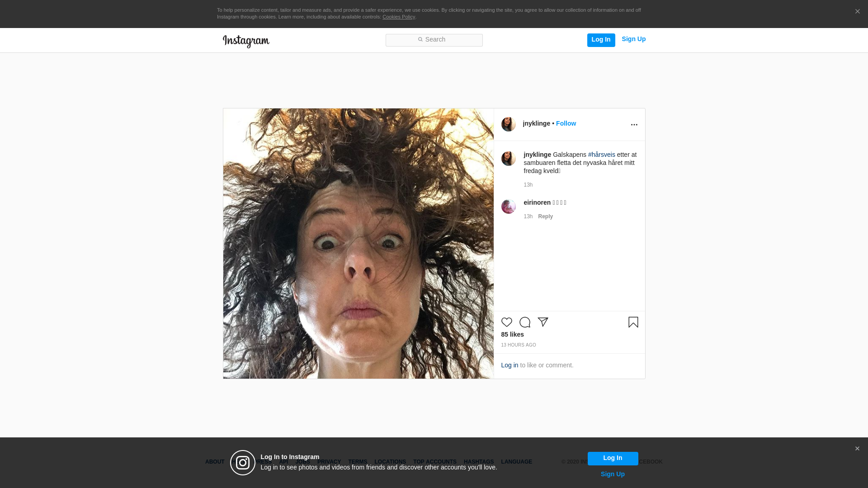Open the HASHTAGS footer link
The width and height of the screenshot is (868, 488).
[479, 462]
